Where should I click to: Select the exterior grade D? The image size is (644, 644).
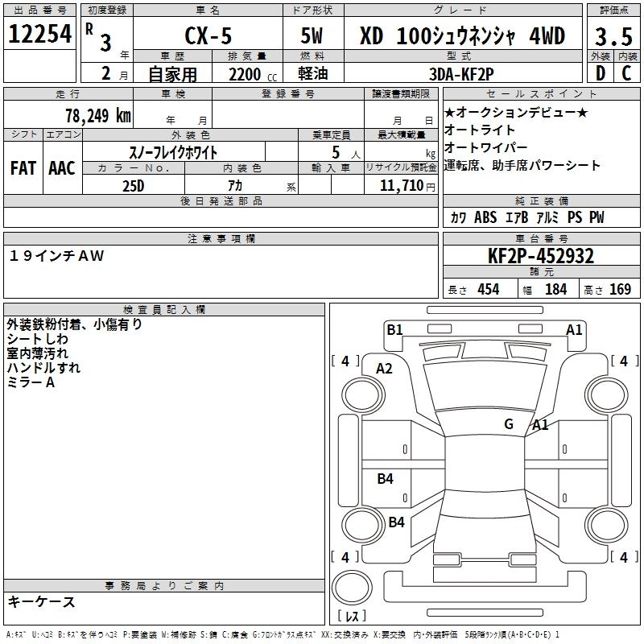click(x=601, y=73)
